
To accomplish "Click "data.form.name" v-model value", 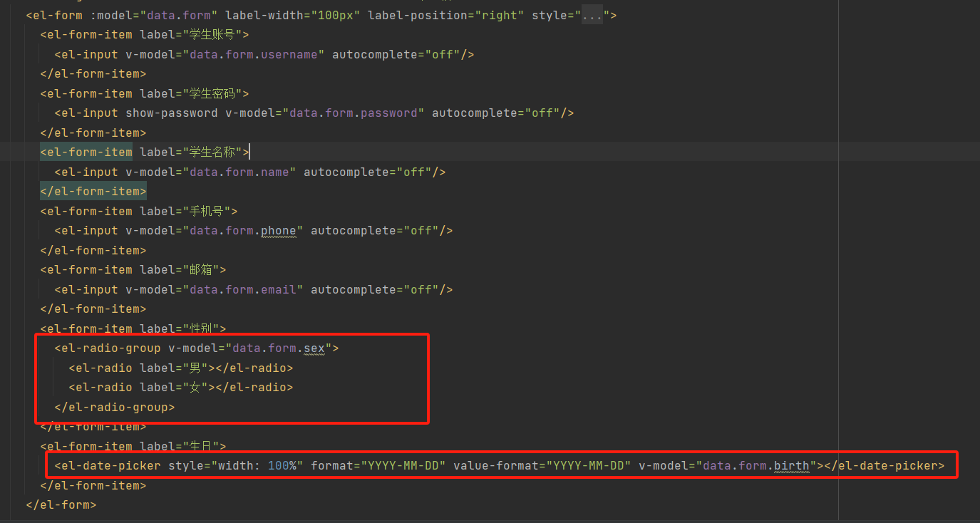I will coord(239,172).
